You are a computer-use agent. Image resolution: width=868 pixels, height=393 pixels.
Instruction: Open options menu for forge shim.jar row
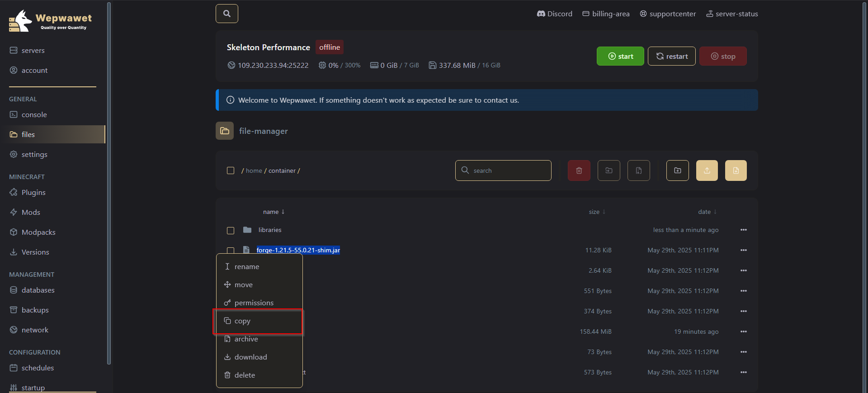pos(744,250)
